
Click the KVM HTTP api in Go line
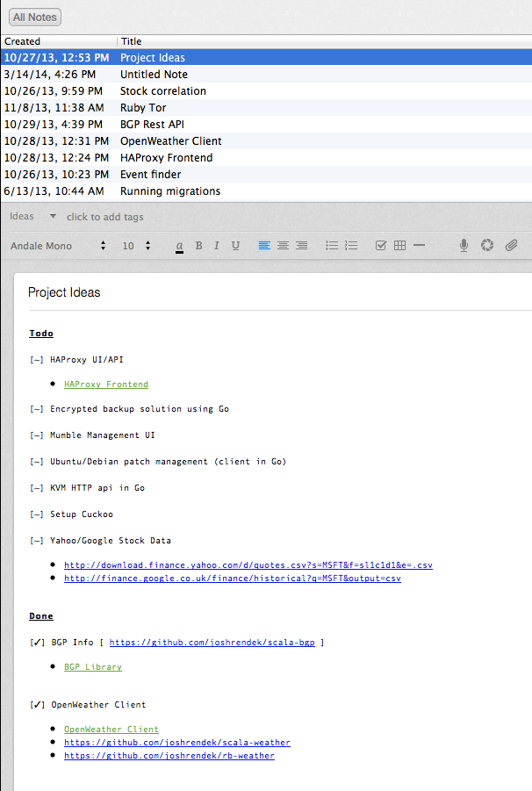coord(87,488)
